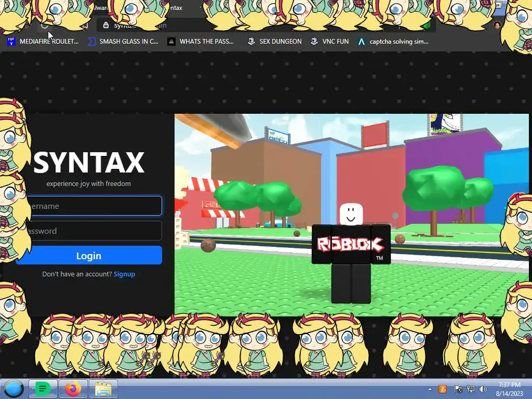Viewport: 532px width, 399px height.
Task: Open the browser profile avatar
Action: (497, 25)
